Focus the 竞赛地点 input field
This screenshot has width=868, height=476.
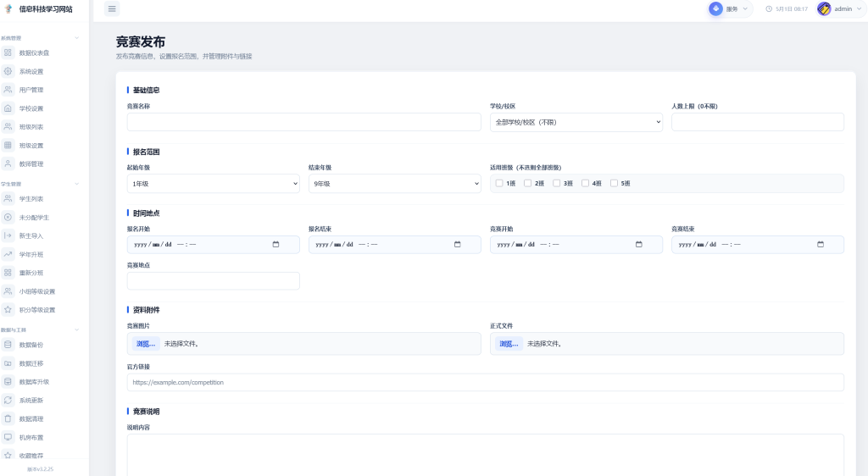(213, 281)
